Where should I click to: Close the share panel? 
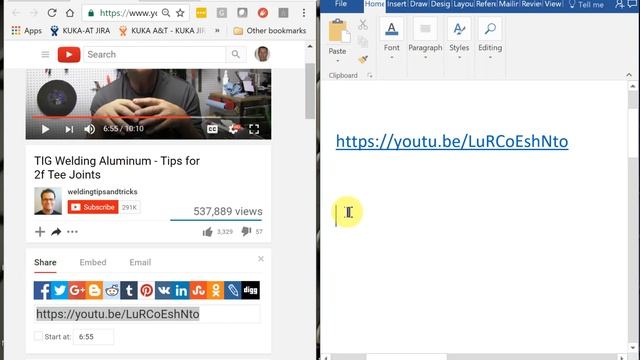pos(261,259)
